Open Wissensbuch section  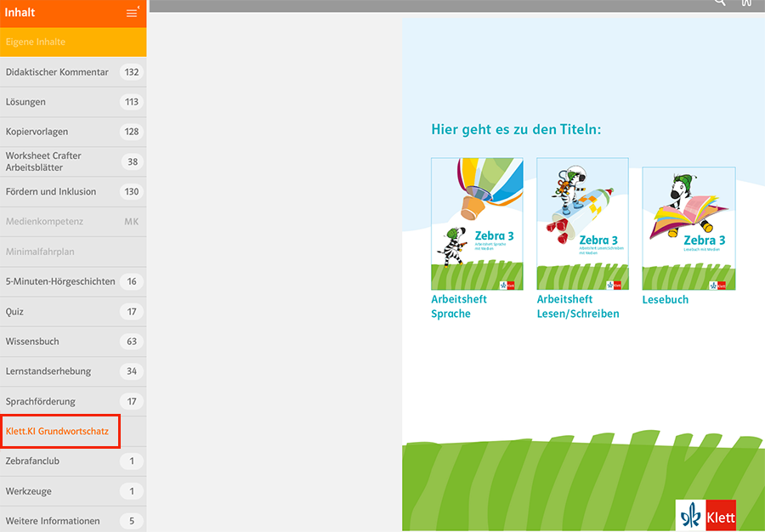click(x=73, y=342)
